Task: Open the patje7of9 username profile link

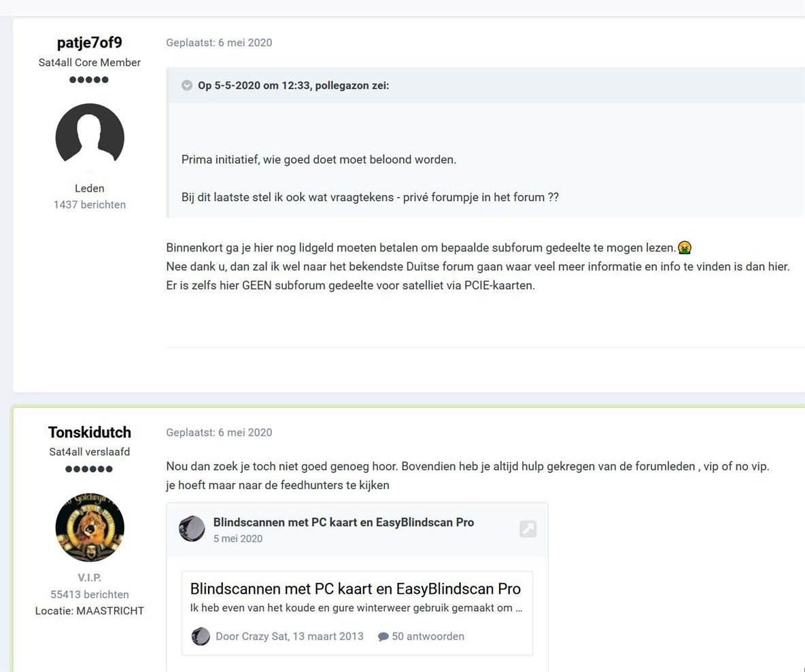Action: click(x=89, y=43)
